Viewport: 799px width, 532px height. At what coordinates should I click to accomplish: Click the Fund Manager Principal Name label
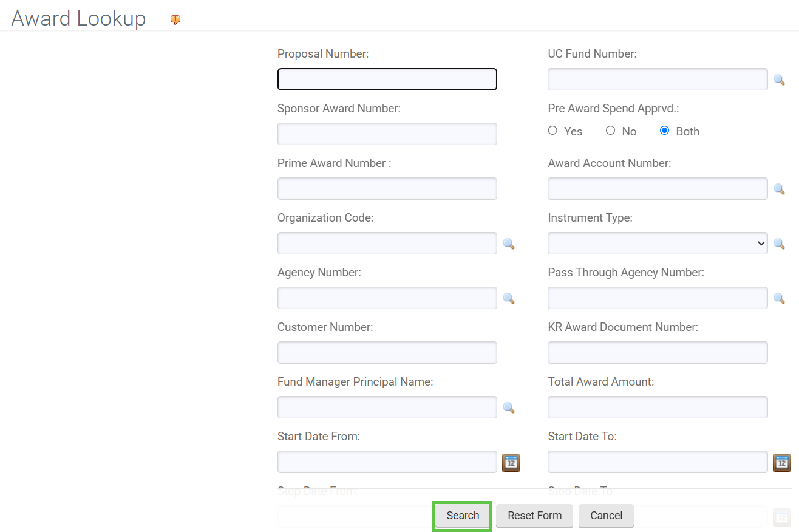point(355,382)
